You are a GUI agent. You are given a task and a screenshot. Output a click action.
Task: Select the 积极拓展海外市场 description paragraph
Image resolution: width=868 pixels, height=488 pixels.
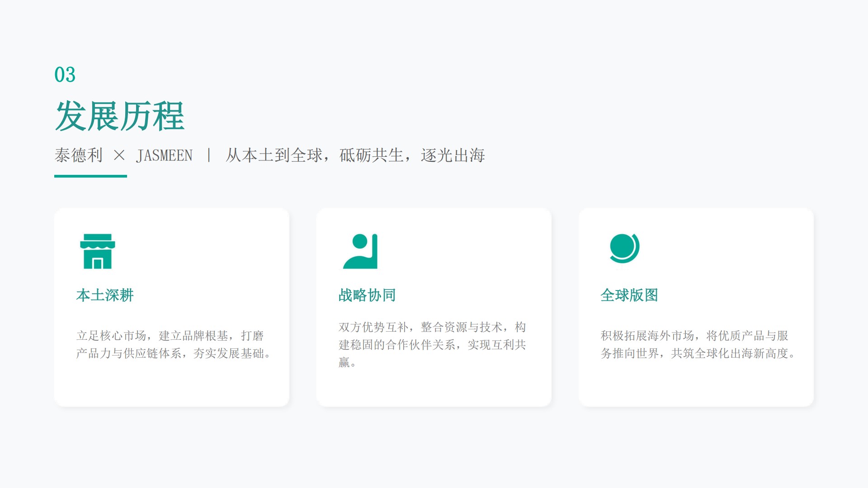698,344
